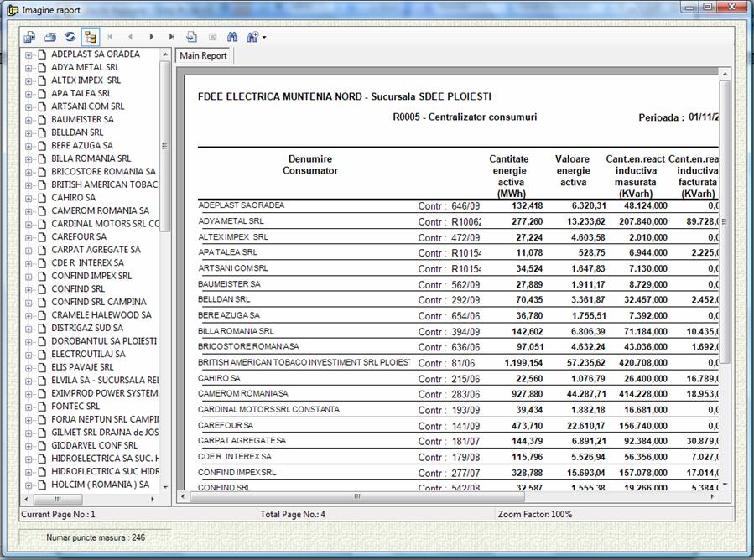Select CAHIRO SA in the tree
The height and width of the screenshot is (560, 754).
(73, 197)
